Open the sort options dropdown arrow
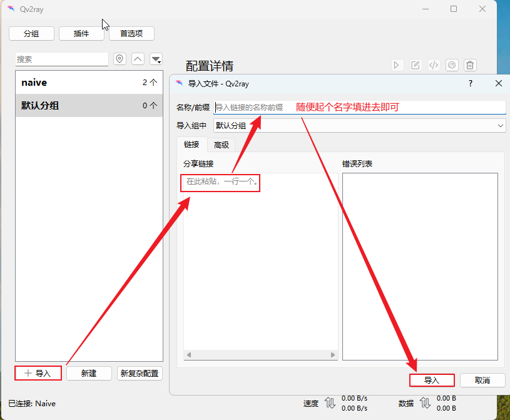The image size is (510, 420). tap(156, 59)
